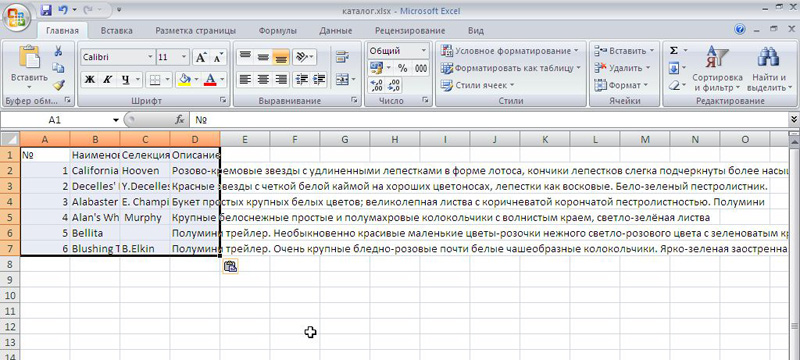Screen dimensions: 800x360
Task: Open Найти и выделить menu
Action: click(x=768, y=68)
